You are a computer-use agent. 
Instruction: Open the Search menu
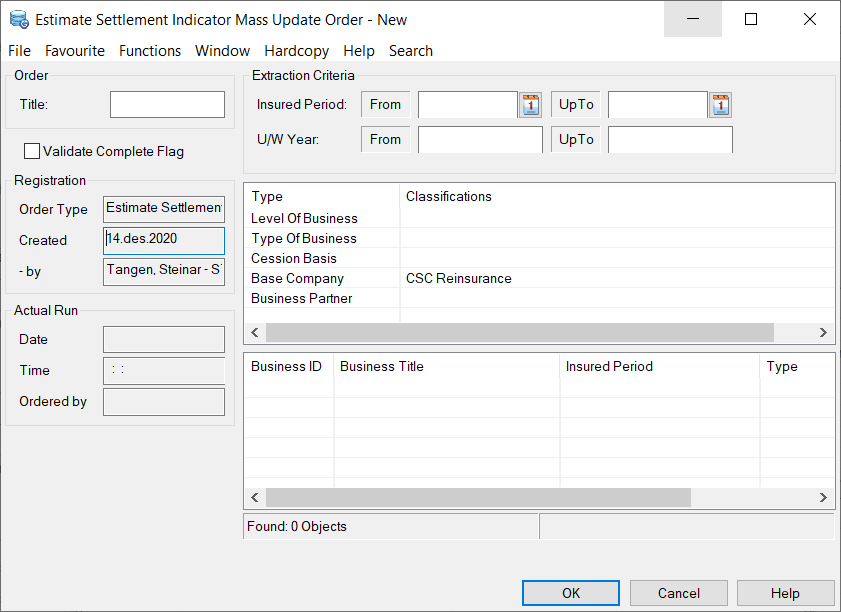410,50
